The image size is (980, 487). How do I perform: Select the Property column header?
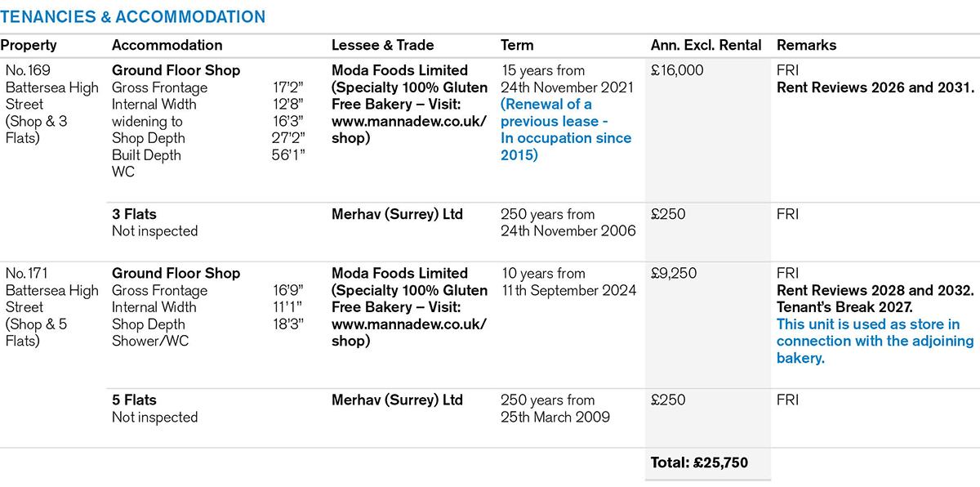point(29,45)
